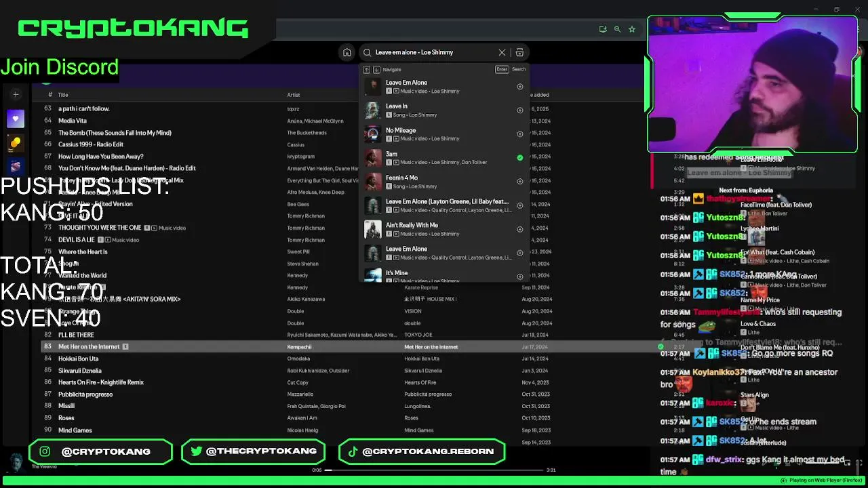Open artist link 'Tommy Richman' for track 73

coord(306,228)
